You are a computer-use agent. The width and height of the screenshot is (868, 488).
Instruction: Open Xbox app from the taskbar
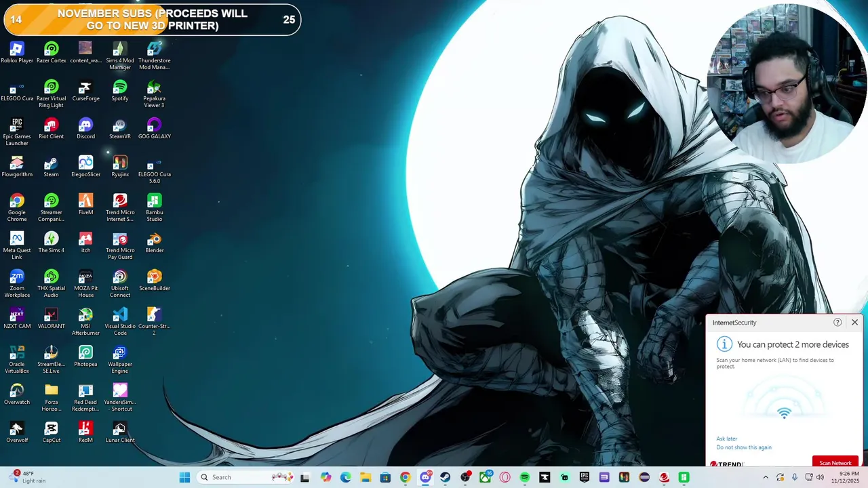[486, 477]
